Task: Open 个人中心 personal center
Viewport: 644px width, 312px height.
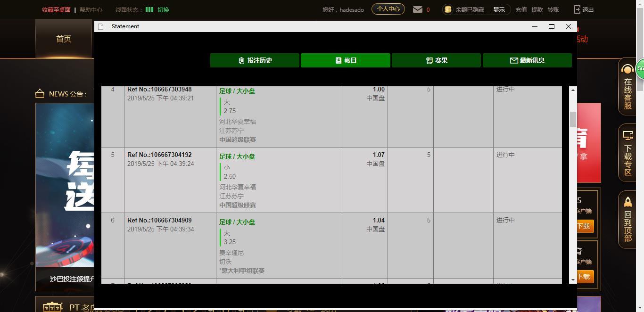Action: point(388,9)
